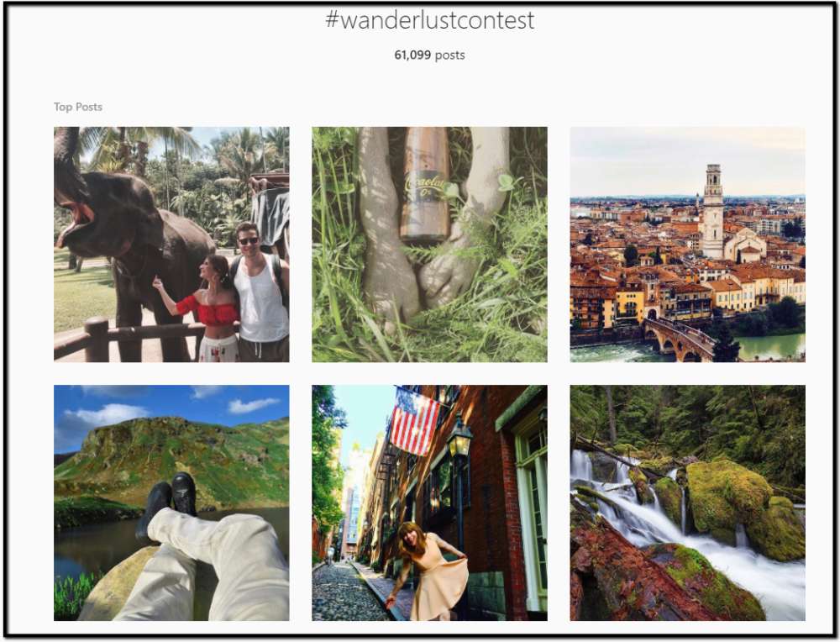Open the bottle between feet photo
Image resolution: width=840 pixels, height=642 pixels.
[429, 245]
